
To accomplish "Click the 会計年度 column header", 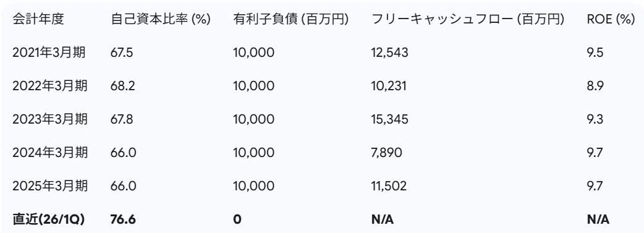I will (x=38, y=19).
